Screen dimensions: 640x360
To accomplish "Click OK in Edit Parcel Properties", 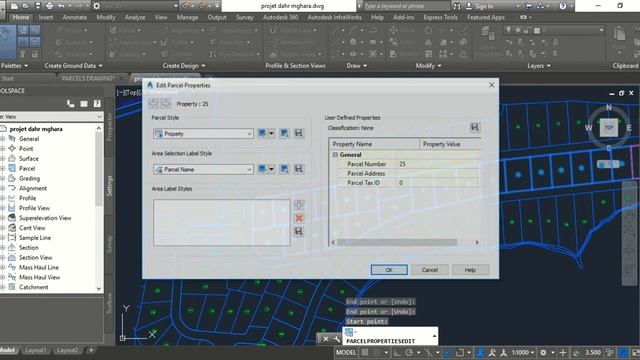I will [x=389, y=270].
